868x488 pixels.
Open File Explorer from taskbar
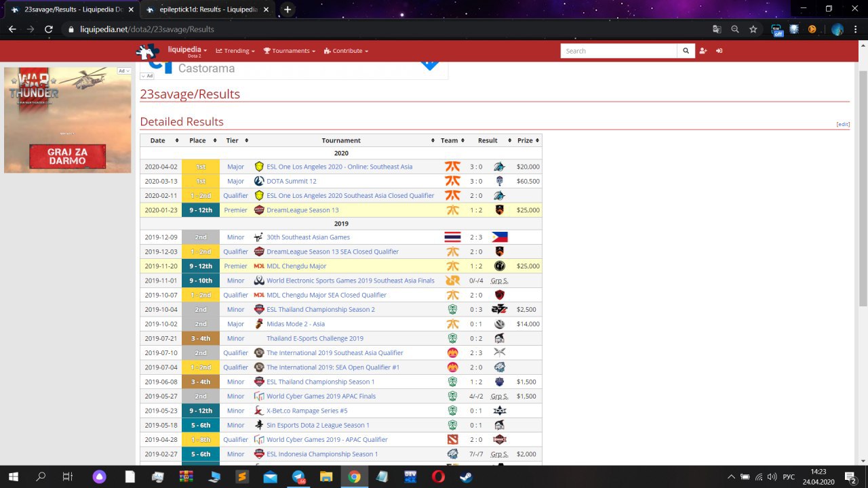(326, 476)
